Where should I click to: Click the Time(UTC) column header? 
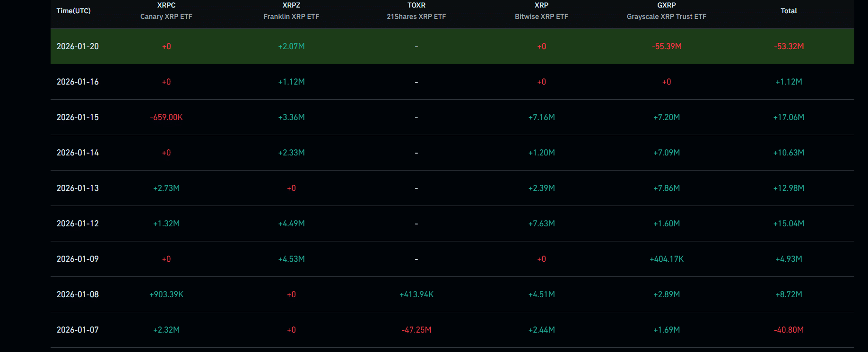click(73, 11)
